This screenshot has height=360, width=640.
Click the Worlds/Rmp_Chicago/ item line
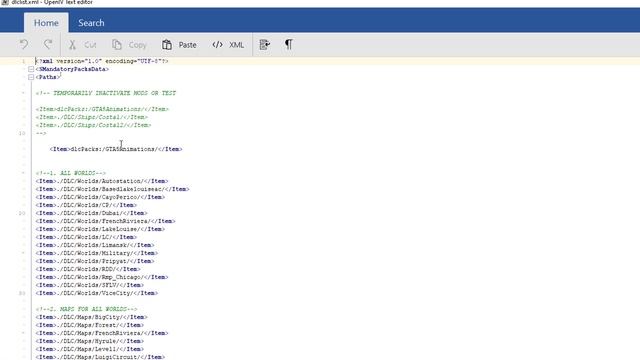tap(102, 277)
